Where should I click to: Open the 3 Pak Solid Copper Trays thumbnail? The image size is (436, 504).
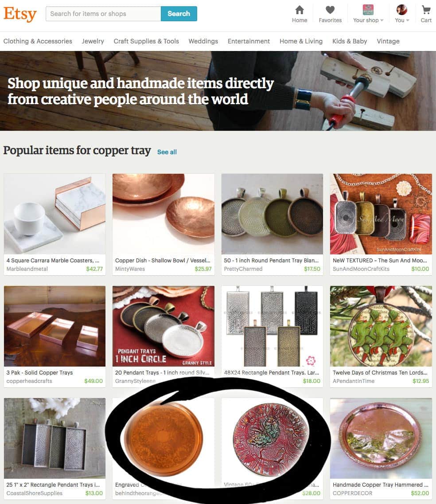tap(54, 326)
